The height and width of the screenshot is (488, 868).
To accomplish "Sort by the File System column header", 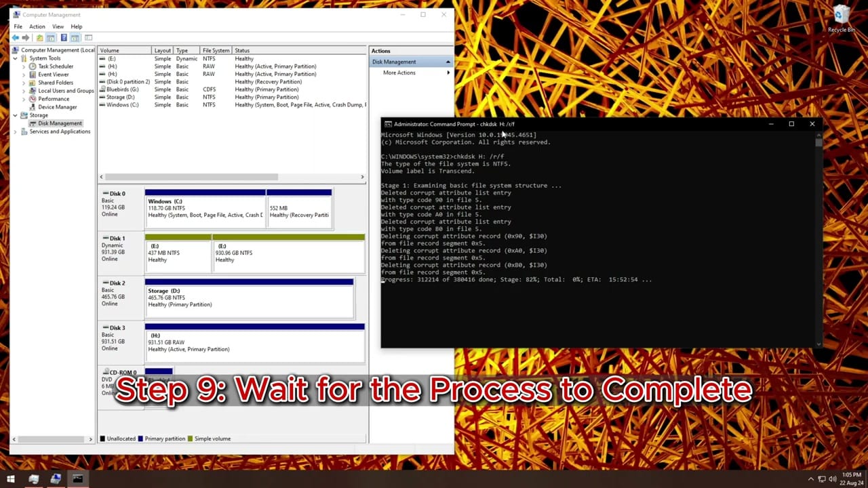I will pos(216,50).
